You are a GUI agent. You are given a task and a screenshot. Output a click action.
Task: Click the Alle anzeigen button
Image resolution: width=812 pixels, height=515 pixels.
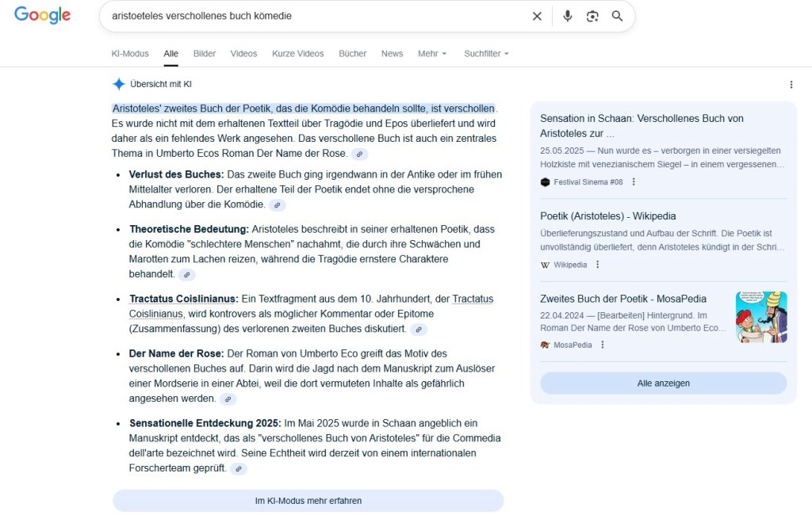(x=663, y=383)
